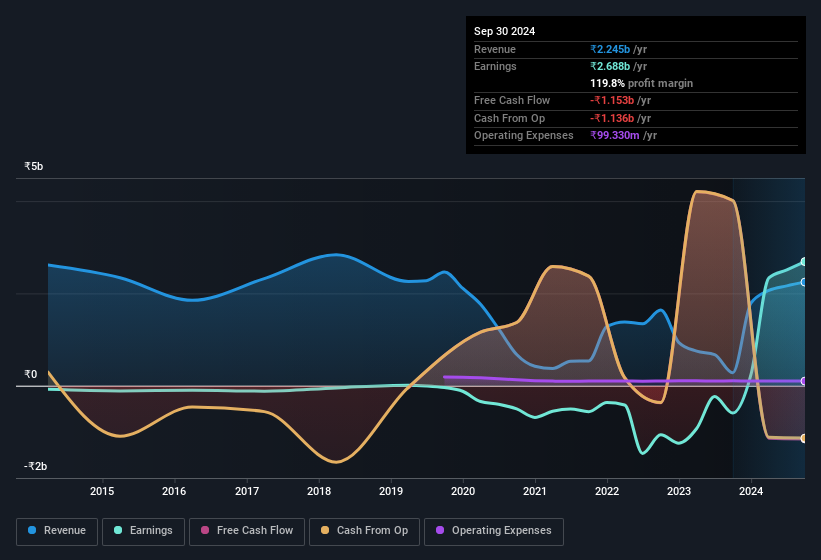
Task: Click the ₹5b y-axis label
Action: [x=34, y=166]
